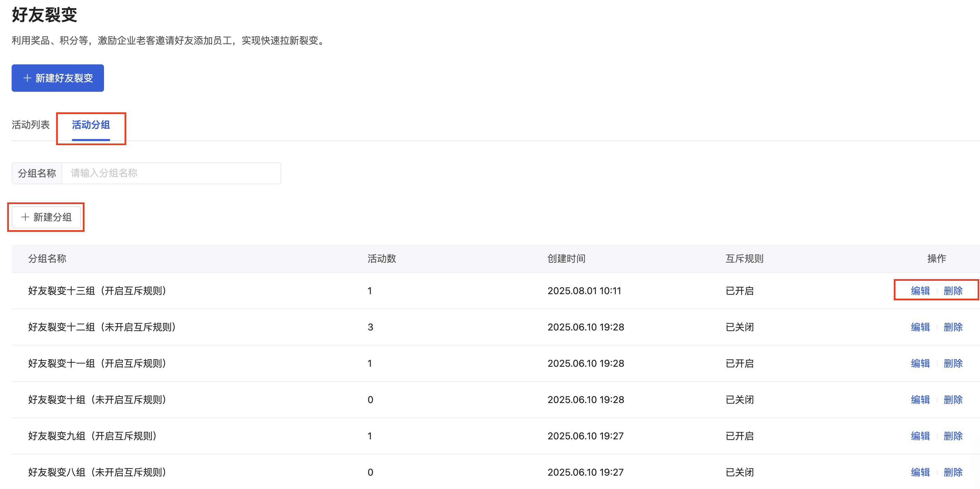Image resolution: width=980 pixels, height=489 pixels.
Task: Edit the 好友裂变十二组 group
Action: click(x=920, y=327)
